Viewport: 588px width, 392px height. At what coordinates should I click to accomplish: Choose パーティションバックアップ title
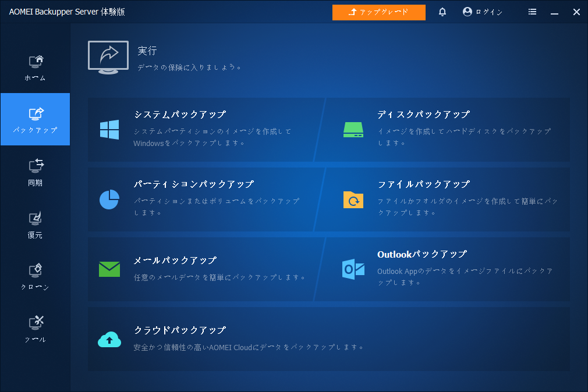[x=194, y=184]
